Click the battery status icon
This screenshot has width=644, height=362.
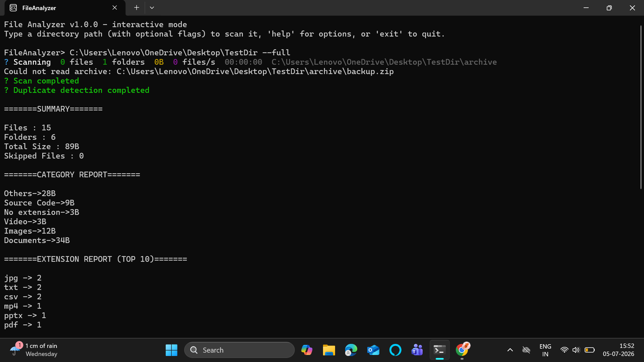pyautogui.click(x=589, y=350)
